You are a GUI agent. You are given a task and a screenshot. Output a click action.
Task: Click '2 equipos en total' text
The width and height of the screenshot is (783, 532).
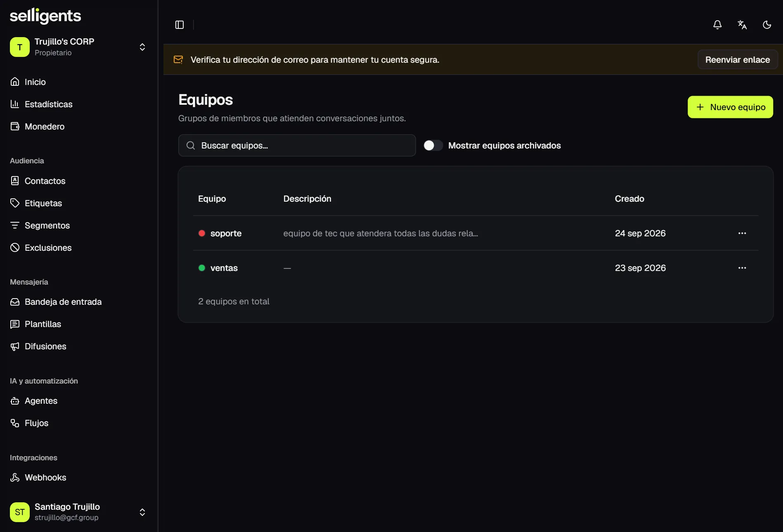click(x=234, y=301)
